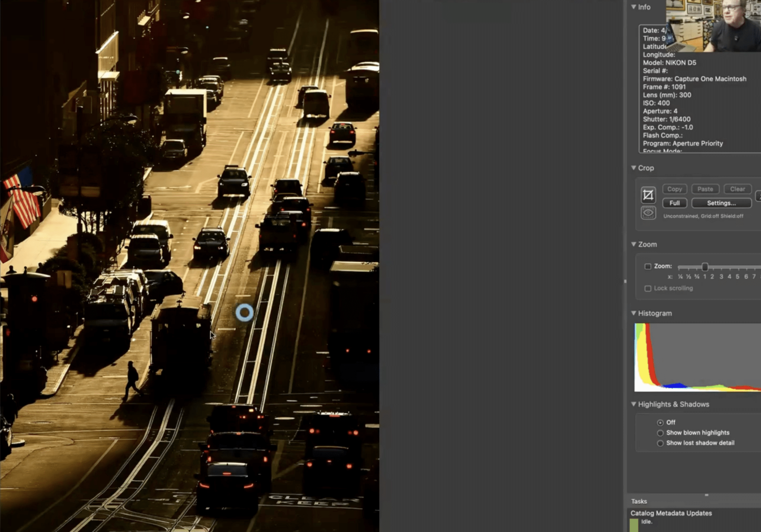This screenshot has height=532, width=761.
Task: Select Show lost shadow detail option
Action: click(x=660, y=443)
